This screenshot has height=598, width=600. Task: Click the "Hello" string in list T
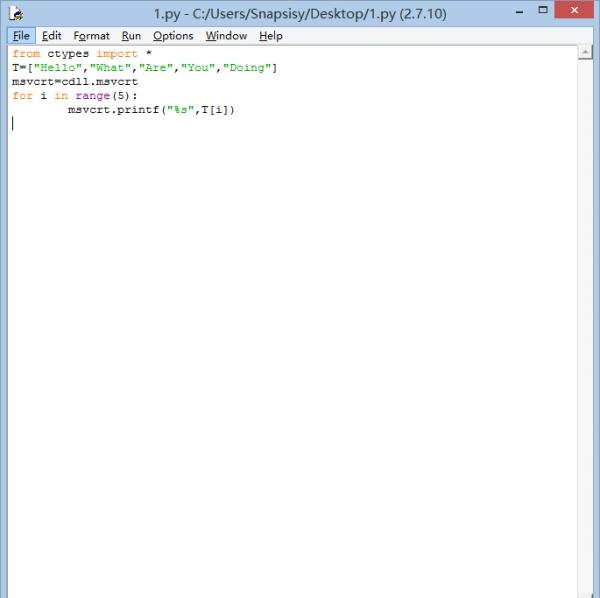(58, 68)
